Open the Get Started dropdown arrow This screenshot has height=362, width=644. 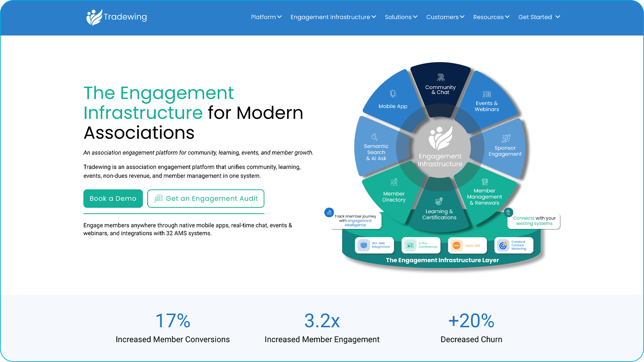click(x=558, y=17)
